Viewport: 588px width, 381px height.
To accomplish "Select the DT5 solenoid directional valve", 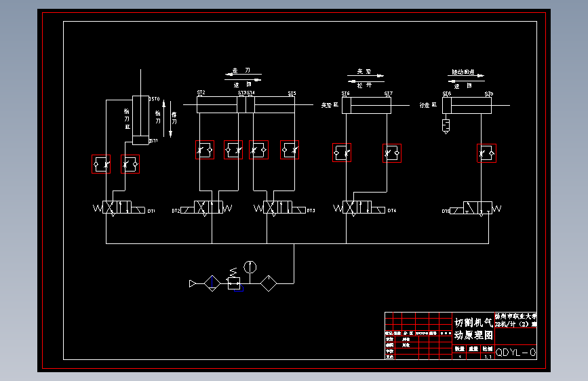I will (475, 208).
